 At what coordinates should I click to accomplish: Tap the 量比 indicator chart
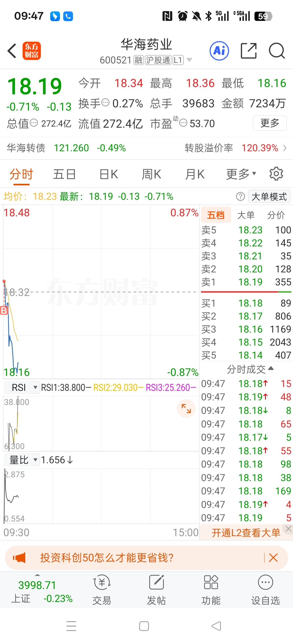(101, 496)
